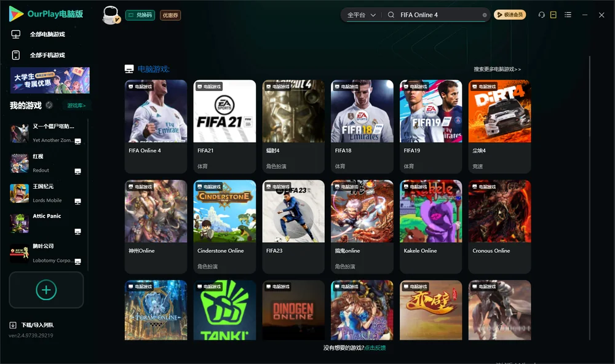Open the 优惠券 coupon button
615x364 pixels.
170,15
